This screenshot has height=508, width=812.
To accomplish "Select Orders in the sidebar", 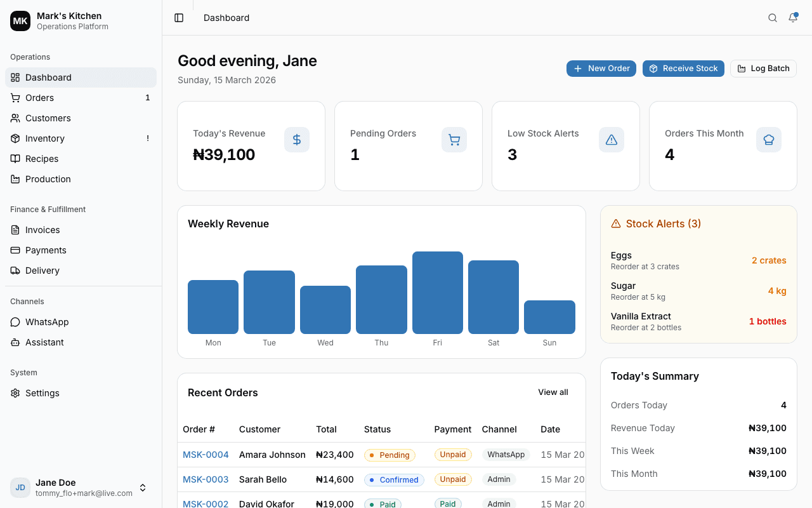I will [41, 98].
